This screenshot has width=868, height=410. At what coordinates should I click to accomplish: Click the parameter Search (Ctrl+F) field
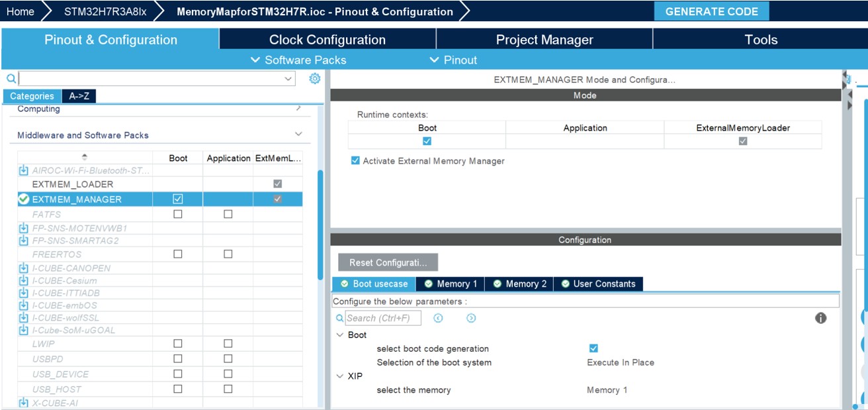pyautogui.click(x=382, y=318)
